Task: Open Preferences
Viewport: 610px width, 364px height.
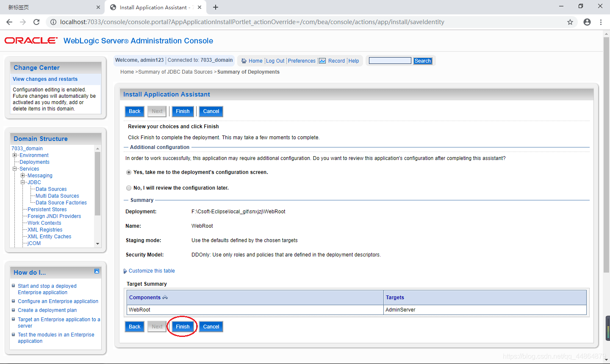Action: (x=302, y=61)
